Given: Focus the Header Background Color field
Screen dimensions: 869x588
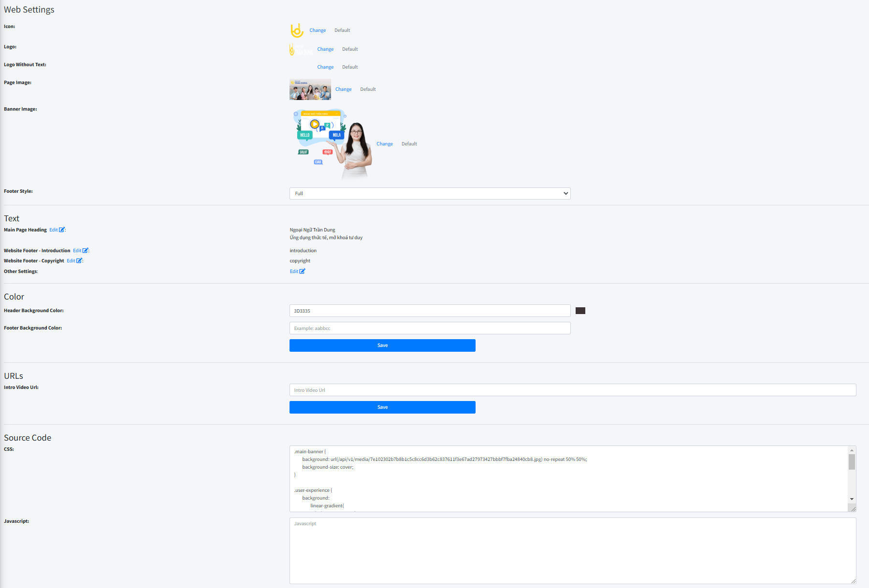Looking at the screenshot, I should tap(430, 311).
